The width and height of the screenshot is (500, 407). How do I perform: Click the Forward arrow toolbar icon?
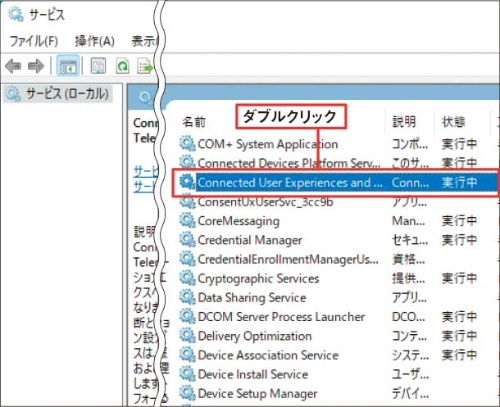(36, 66)
